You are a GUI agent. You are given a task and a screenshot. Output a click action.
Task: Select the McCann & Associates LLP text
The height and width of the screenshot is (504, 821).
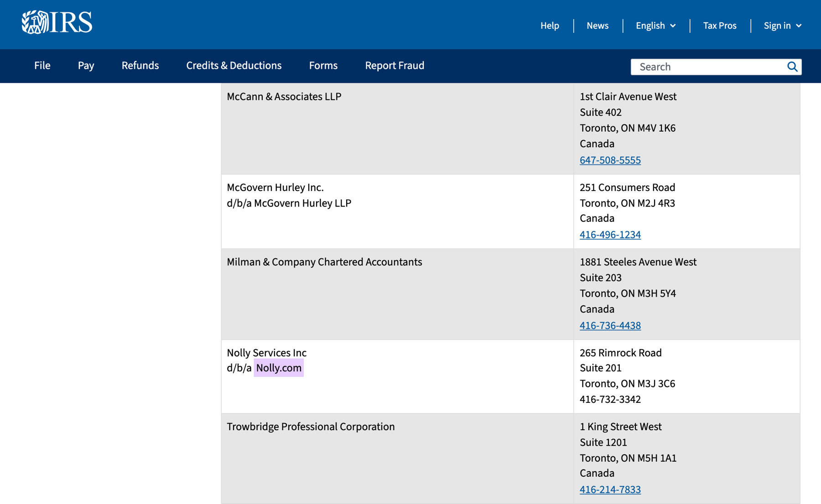[x=284, y=97]
